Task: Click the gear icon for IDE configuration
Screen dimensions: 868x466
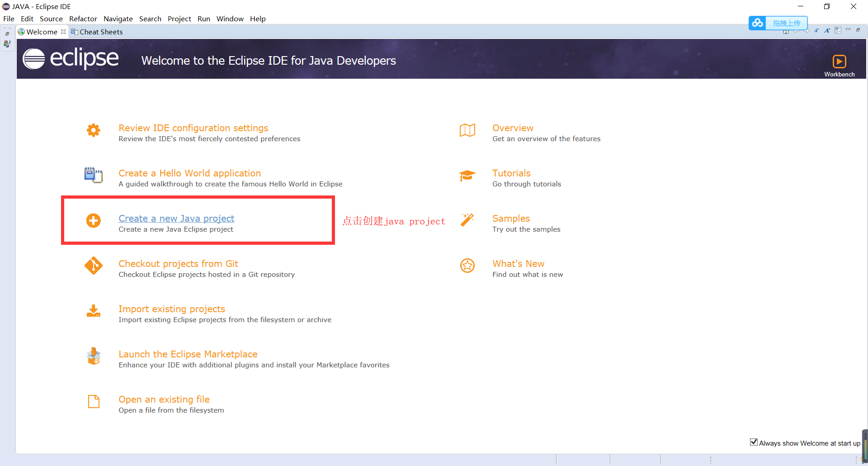Action: (x=94, y=130)
